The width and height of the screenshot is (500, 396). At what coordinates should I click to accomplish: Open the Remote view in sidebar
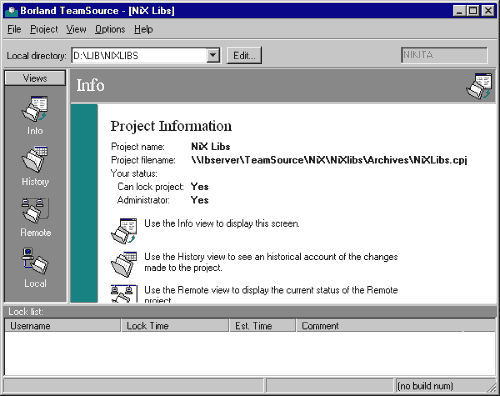pos(35,217)
